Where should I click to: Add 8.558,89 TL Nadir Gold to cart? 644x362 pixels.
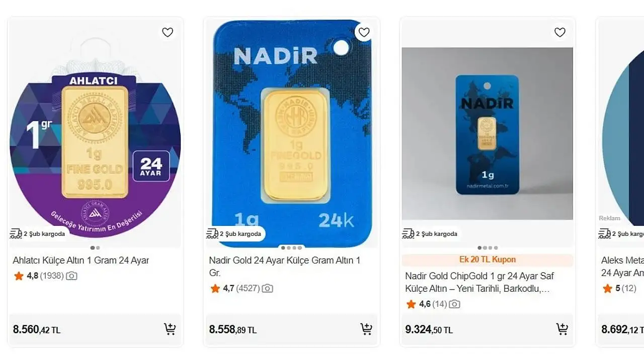point(366,329)
